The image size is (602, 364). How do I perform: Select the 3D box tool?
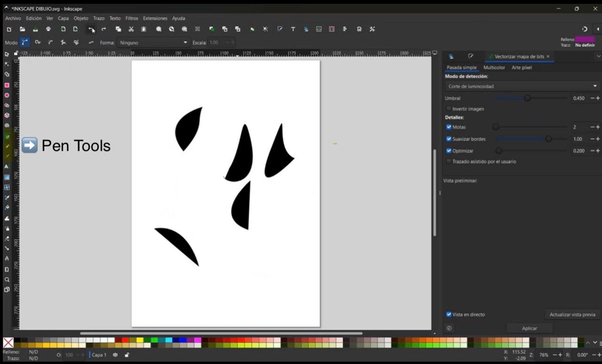[x=7, y=116]
